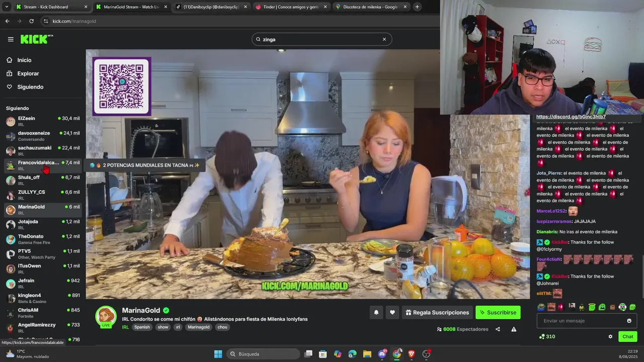Clear the zinga search text
The height and width of the screenshot is (362, 644).
384,39
